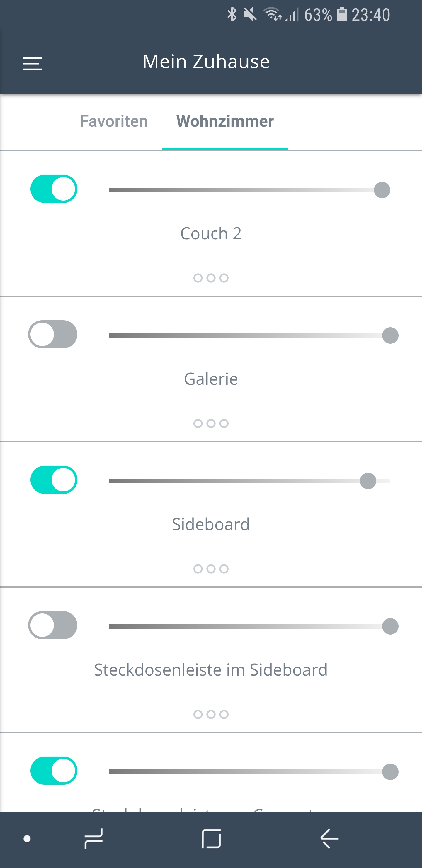Expand Sideboard three-dot options
Image resolution: width=422 pixels, height=868 pixels.
pos(211,569)
